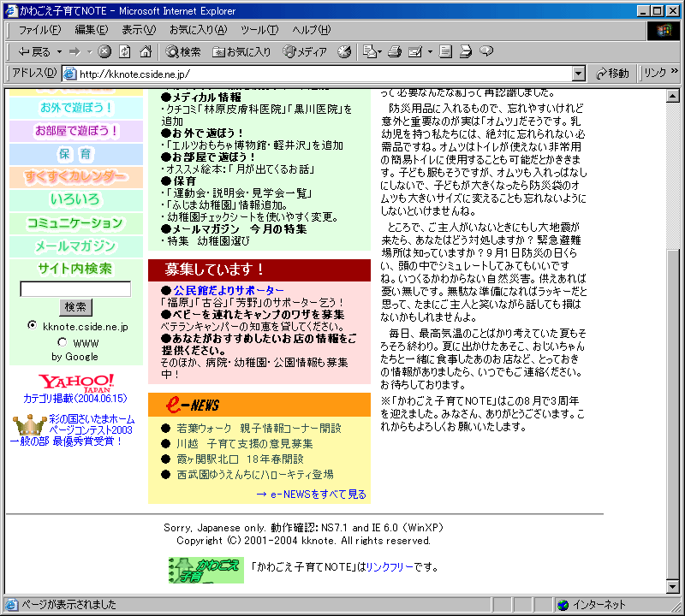Click the Windows logo throbber icon
This screenshot has height=616, width=685.
(x=663, y=31)
